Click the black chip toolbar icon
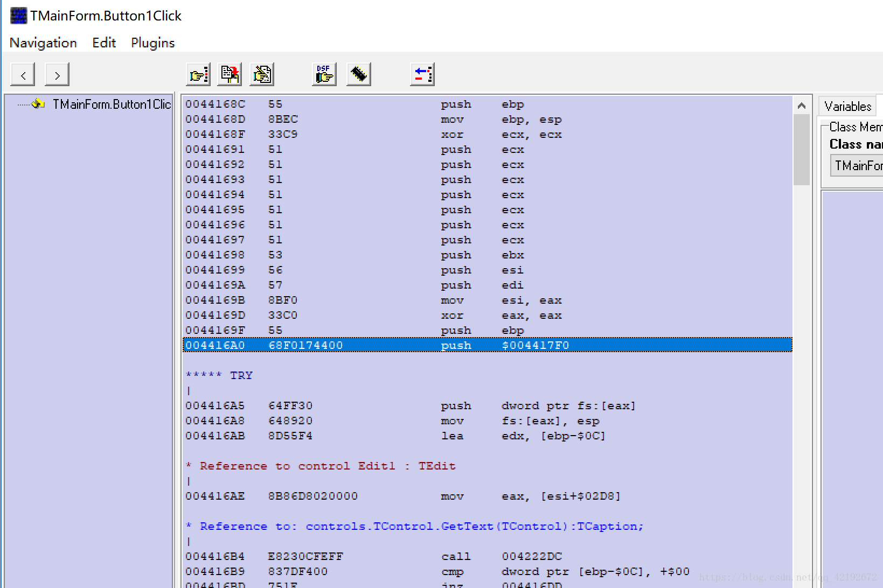Screen dimensions: 883x588 click(359, 74)
